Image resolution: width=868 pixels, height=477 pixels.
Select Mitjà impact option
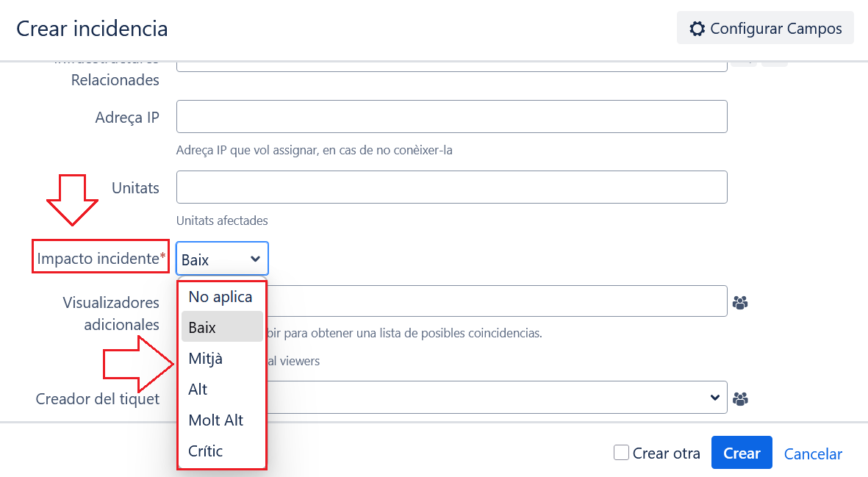220,358
